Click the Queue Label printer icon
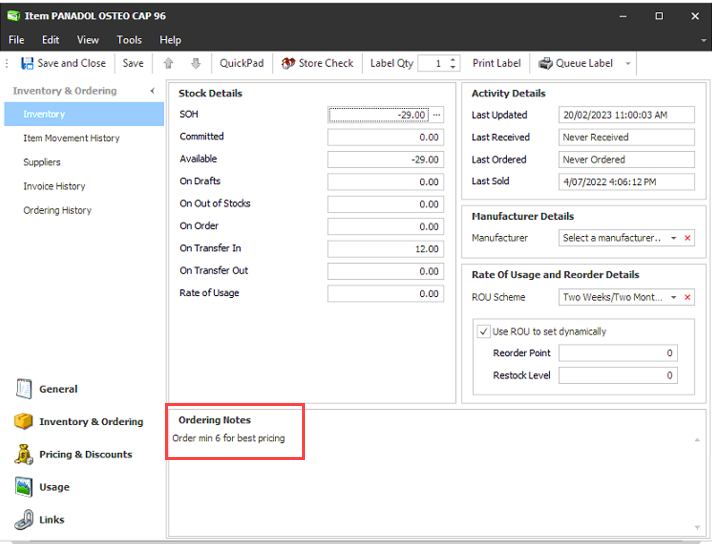Image resolution: width=712 pixels, height=544 pixels. point(545,63)
